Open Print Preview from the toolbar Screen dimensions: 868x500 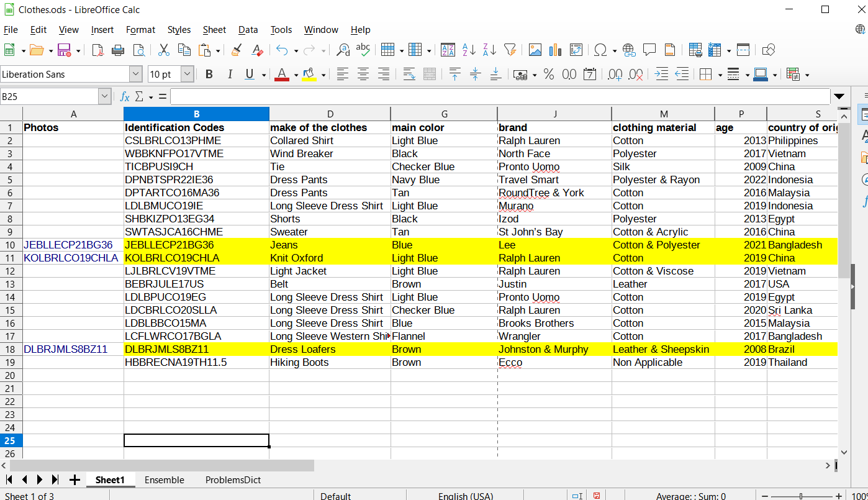coord(139,50)
